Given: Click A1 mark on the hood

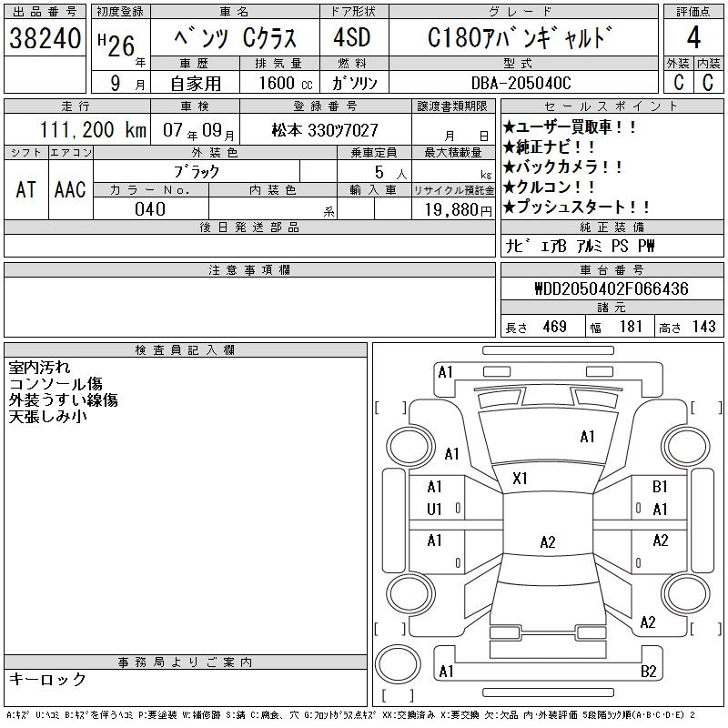Looking at the screenshot, I should [587, 437].
